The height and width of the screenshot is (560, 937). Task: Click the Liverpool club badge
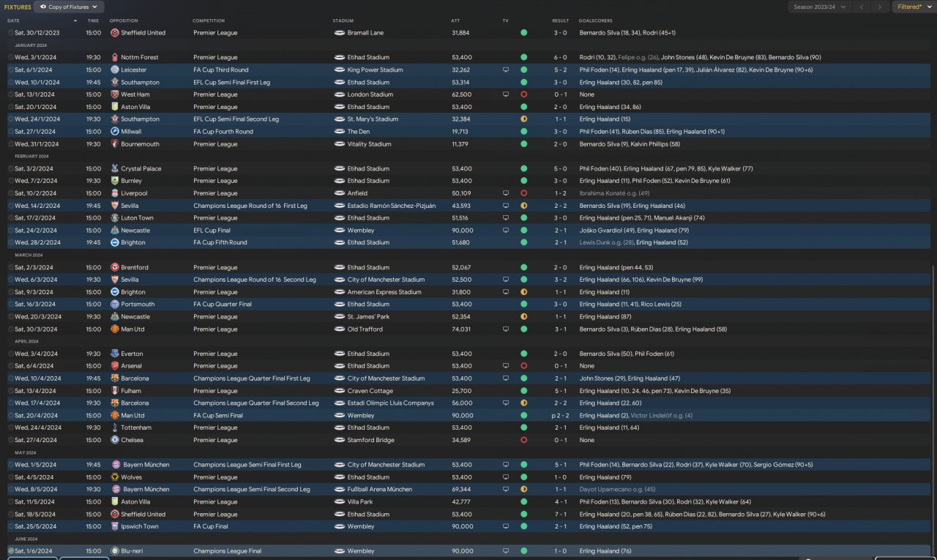115,193
